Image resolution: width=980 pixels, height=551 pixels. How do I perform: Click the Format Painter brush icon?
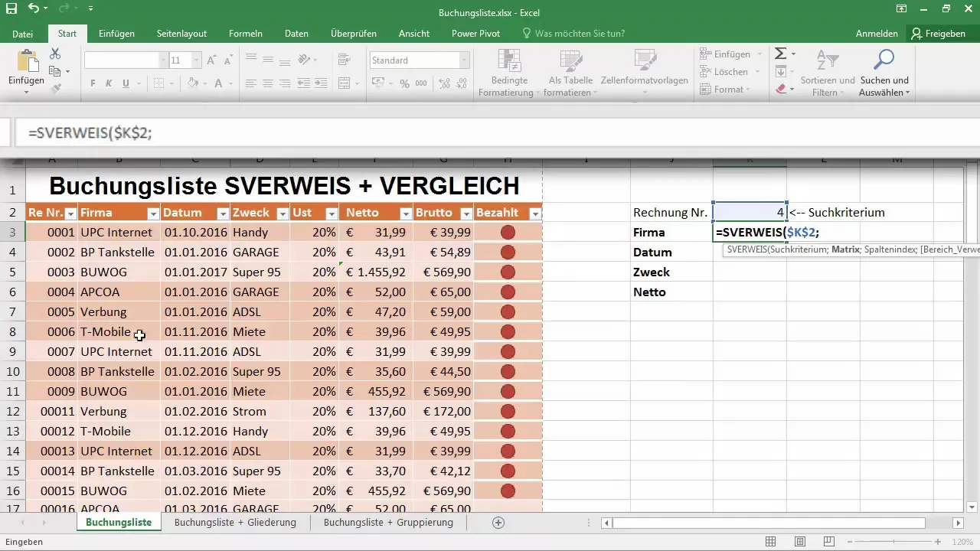(55, 88)
